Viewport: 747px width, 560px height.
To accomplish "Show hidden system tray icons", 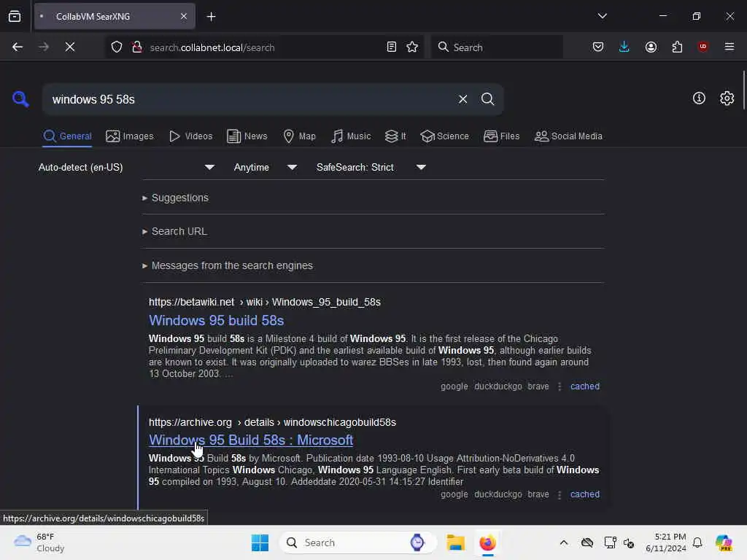I will (x=564, y=542).
